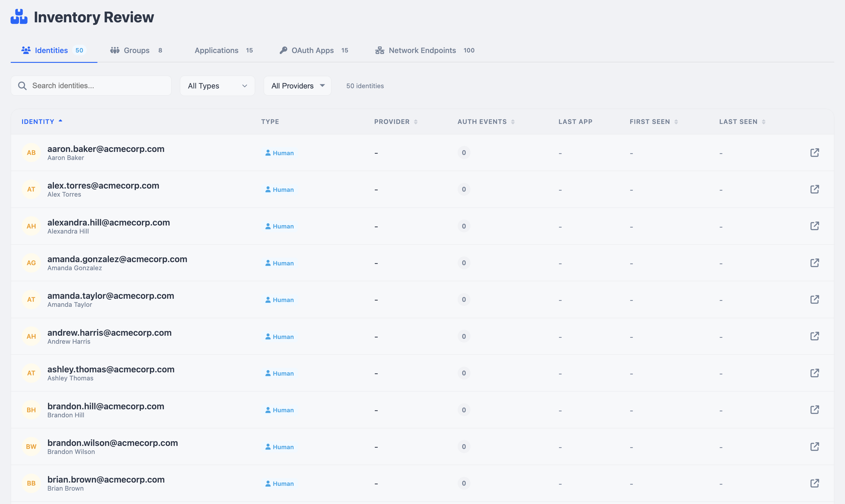Click the Human type icon on Alex Torres row
The height and width of the screenshot is (504, 845).
(268, 189)
